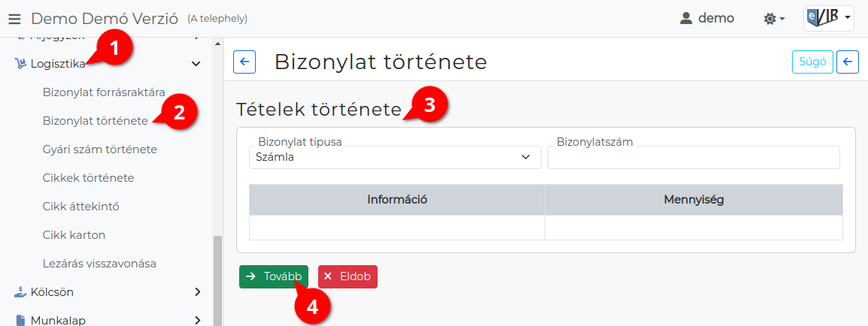The image size is (868, 326).
Task: Click the back arrow next to Súgó
Action: [847, 62]
